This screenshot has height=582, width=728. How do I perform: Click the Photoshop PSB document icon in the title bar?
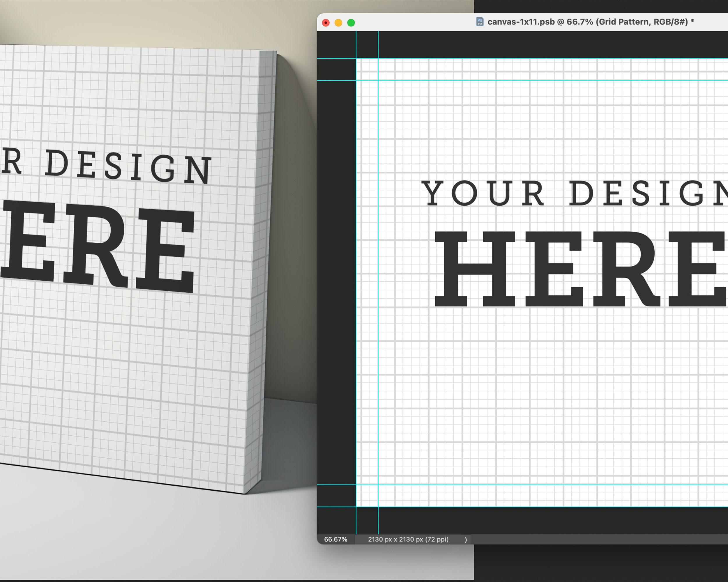point(480,21)
